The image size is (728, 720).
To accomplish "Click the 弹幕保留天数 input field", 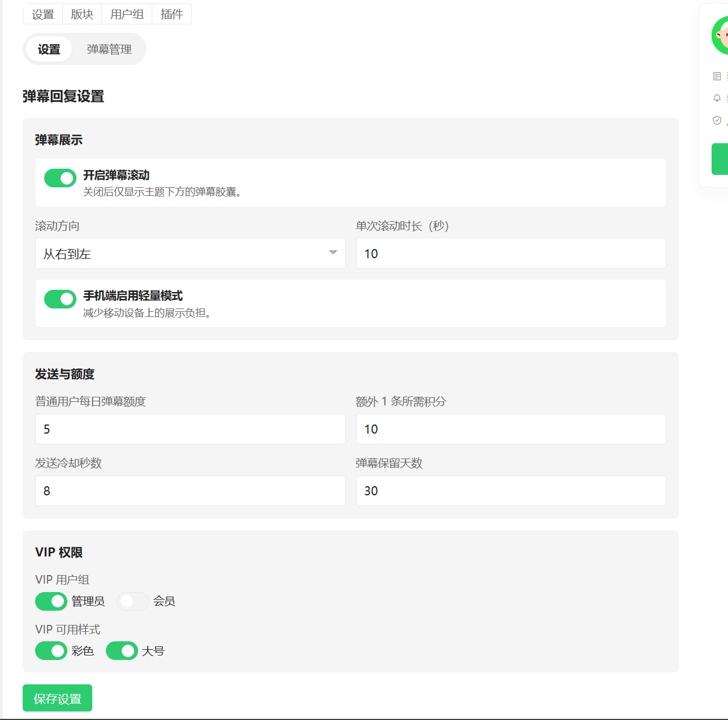I will click(x=511, y=491).
